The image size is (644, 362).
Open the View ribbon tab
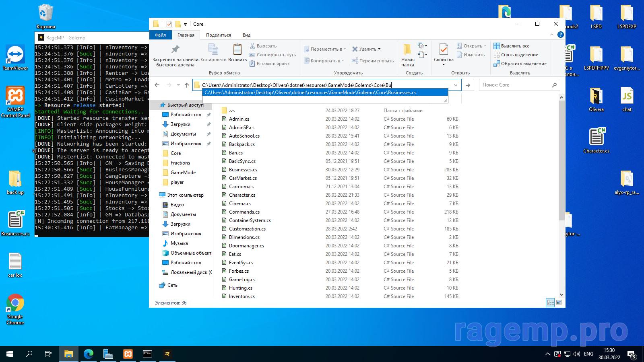[246, 35]
